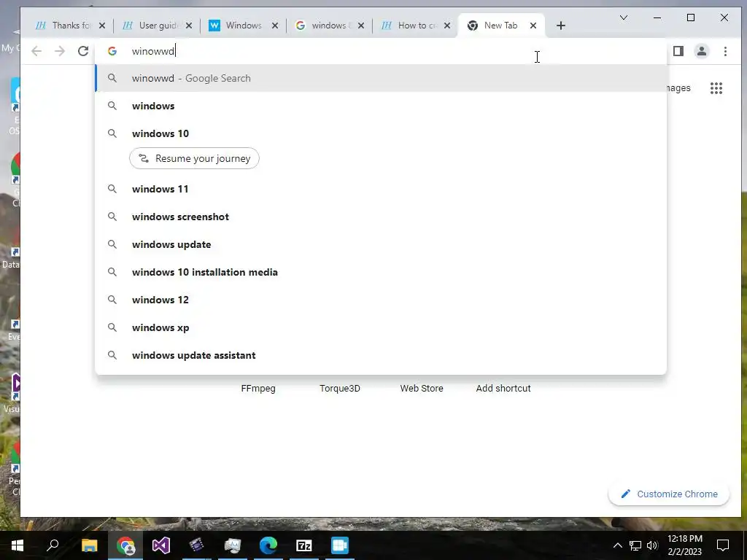Open the Torque3D shortcut

[340, 388]
